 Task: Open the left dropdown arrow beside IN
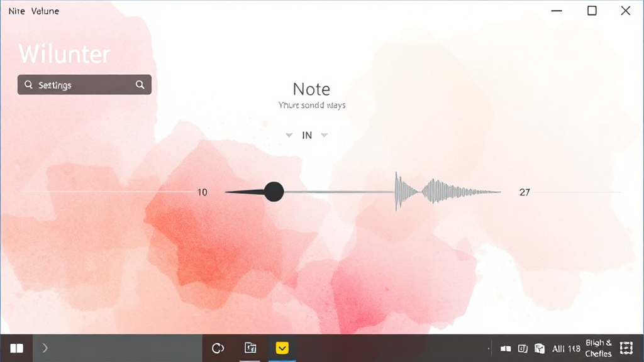point(289,135)
